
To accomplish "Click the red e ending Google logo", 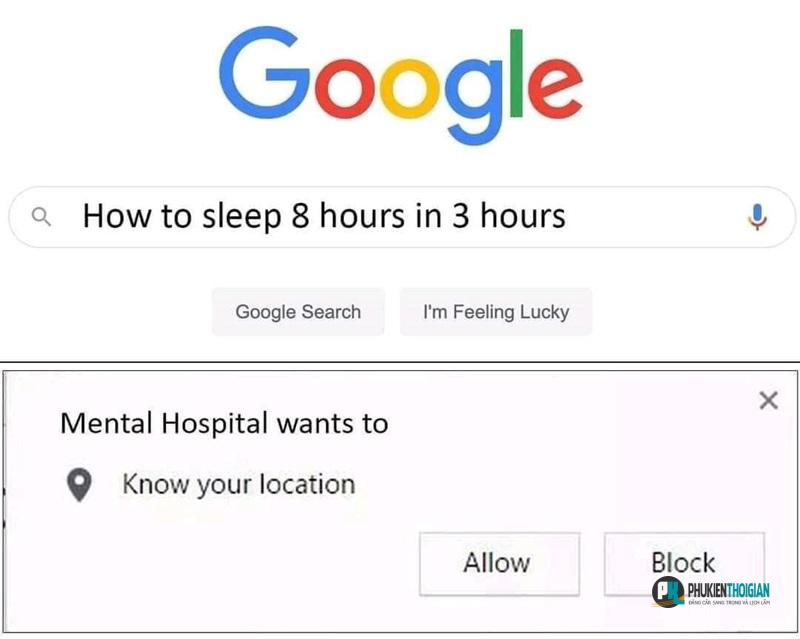I will 555,89.
